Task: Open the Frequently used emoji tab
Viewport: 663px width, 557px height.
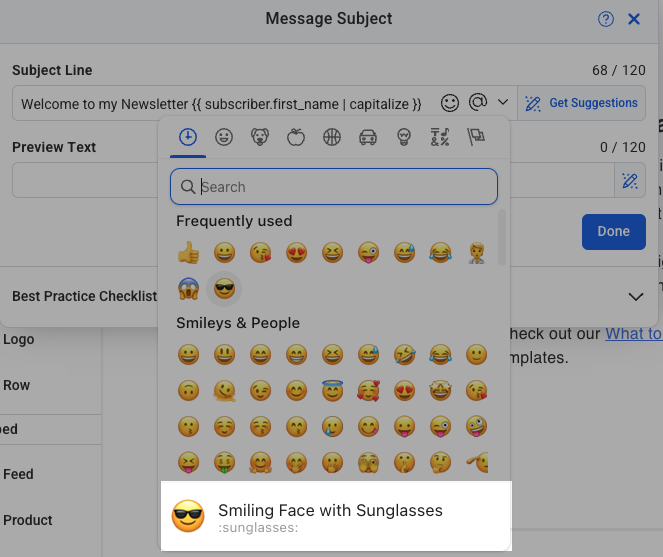Action: tap(187, 138)
